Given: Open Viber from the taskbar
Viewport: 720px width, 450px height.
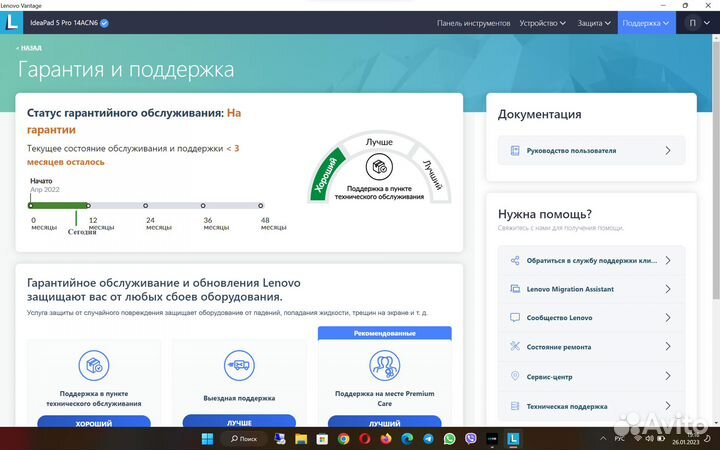Looking at the screenshot, I should point(470,439).
